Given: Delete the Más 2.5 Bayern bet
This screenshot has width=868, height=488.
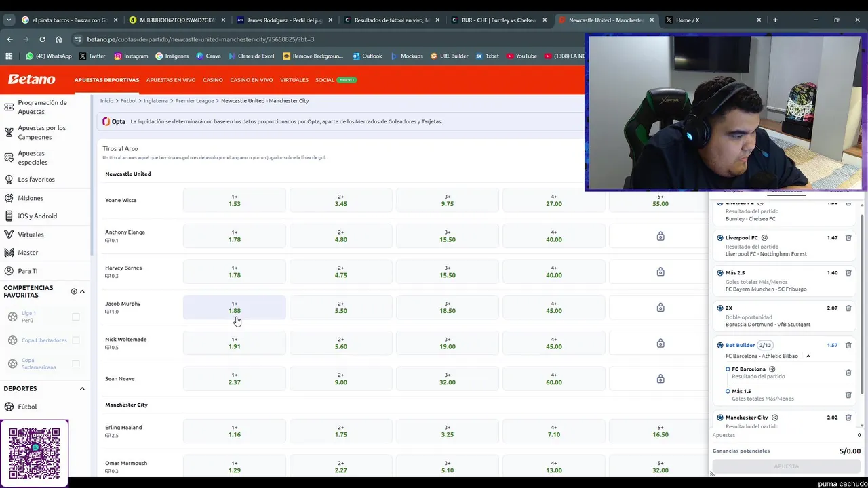Looking at the screenshot, I should tap(848, 273).
